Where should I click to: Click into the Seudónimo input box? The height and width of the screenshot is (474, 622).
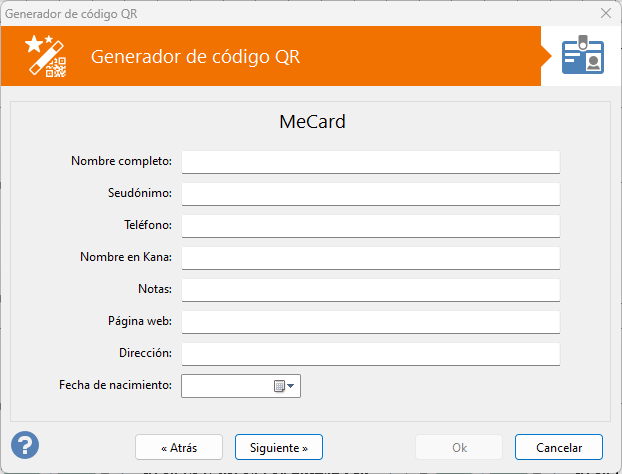(x=370, y=194)
